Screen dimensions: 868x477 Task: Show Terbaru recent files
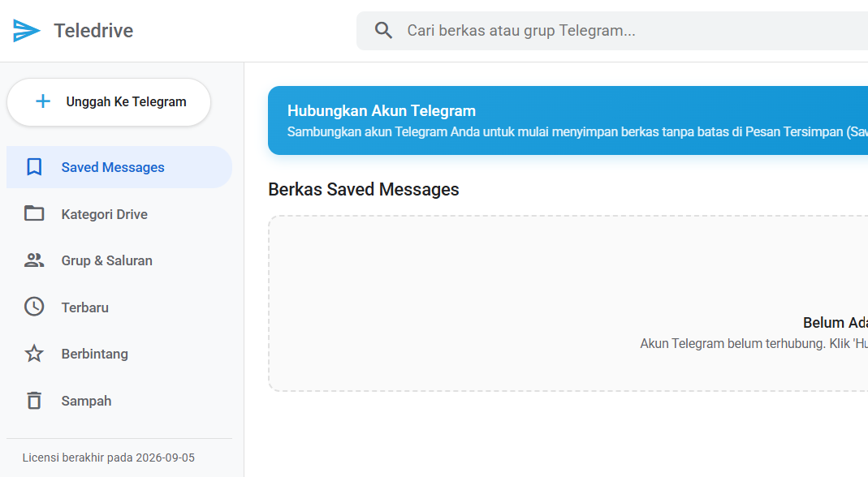tap(119, 307)
